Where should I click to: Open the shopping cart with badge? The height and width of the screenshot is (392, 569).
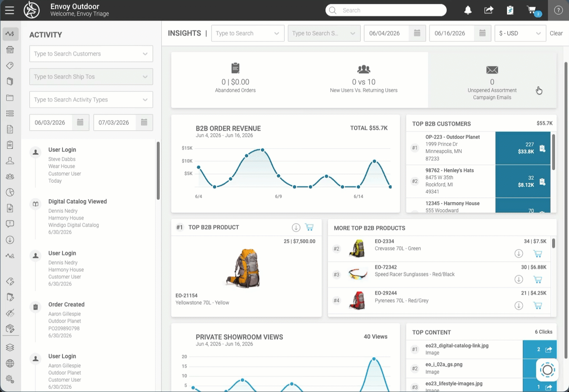(532, 11)
